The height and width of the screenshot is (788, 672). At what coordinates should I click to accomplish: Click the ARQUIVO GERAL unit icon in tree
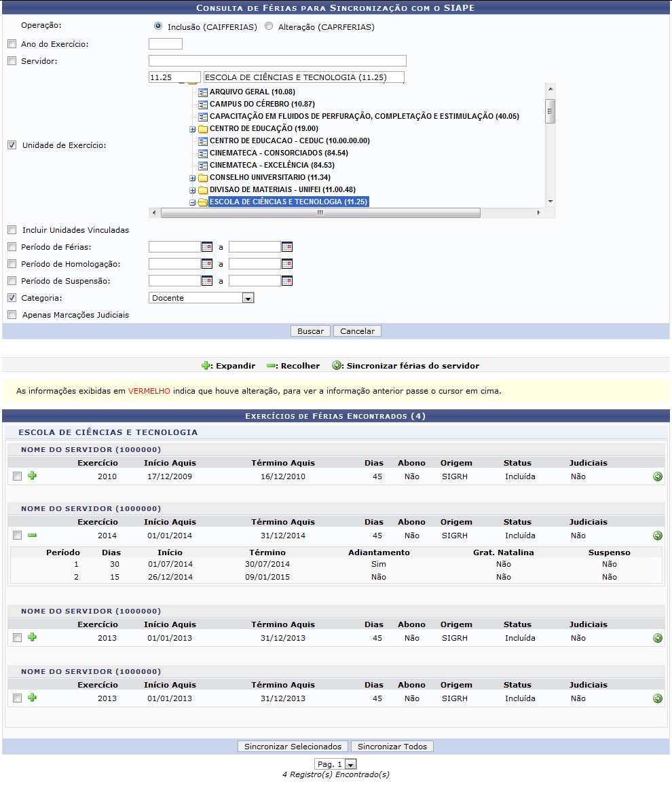click(x=203, y=92)
